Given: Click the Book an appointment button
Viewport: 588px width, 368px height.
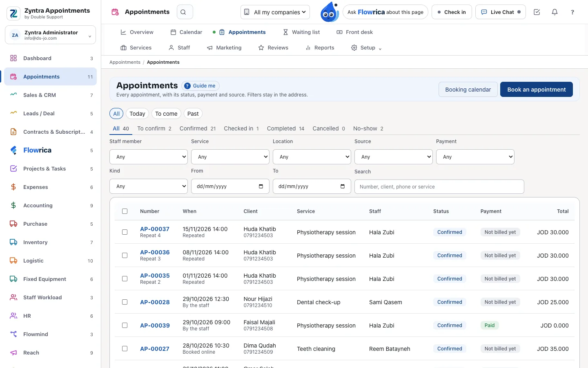Looking at the screenshot, I should 537,90.
